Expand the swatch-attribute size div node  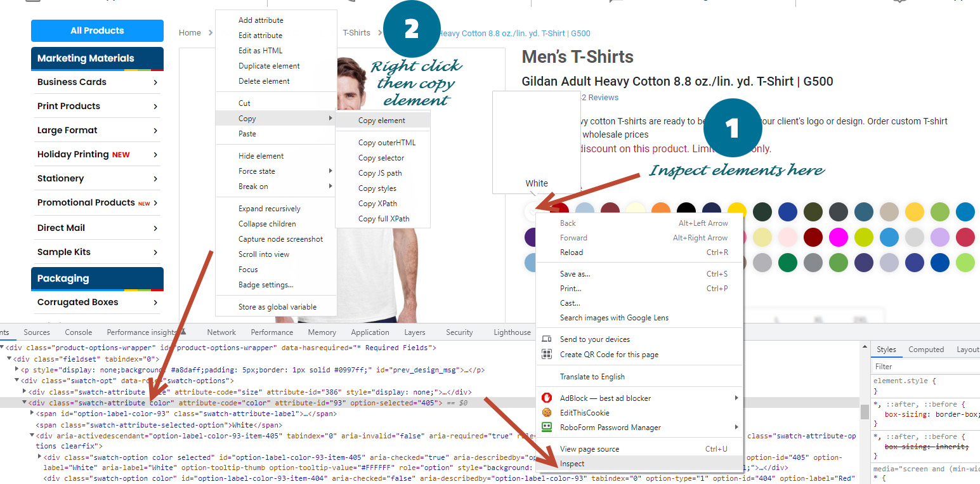[x=25, y=391]
